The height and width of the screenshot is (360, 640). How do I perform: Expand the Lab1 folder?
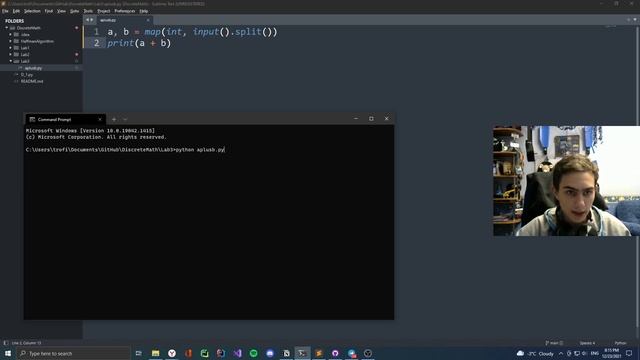click(11, 48)
